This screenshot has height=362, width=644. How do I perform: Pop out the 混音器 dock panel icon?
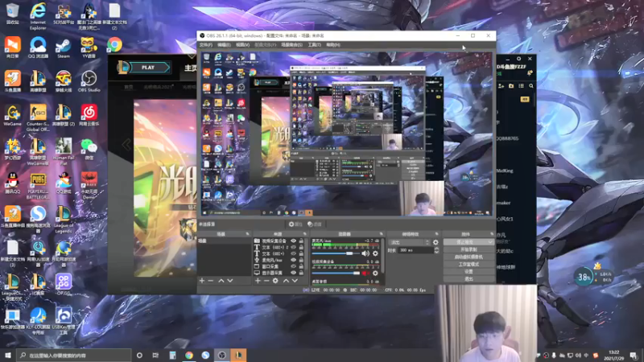(x=381, y=234)
